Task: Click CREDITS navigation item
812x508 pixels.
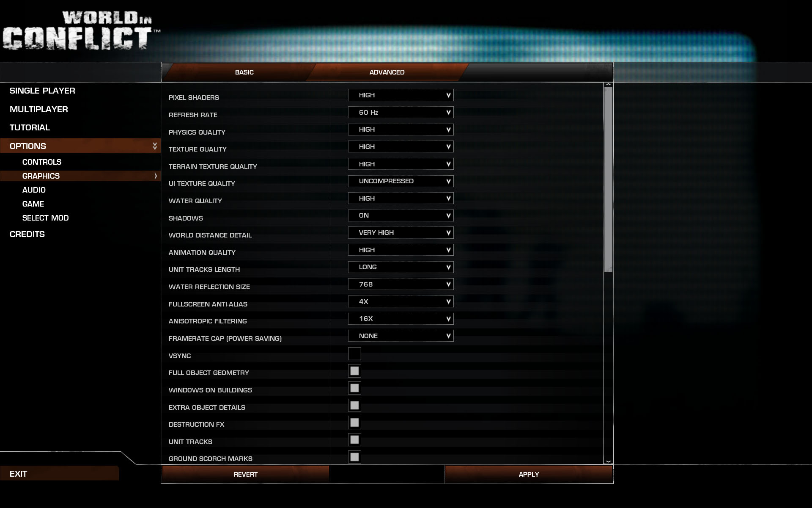Action: pos(27,234)
